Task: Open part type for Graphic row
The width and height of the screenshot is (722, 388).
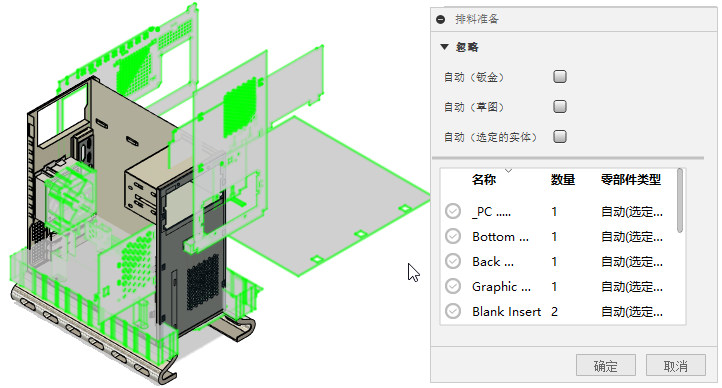Action: [632, 287]
